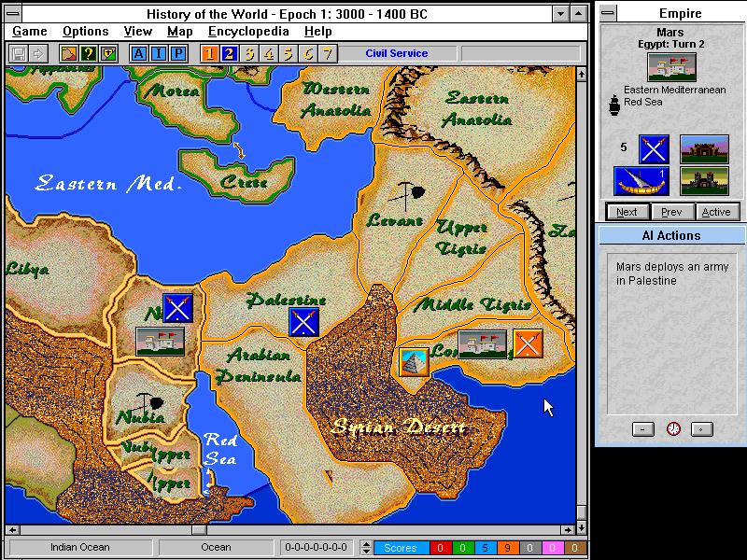Select epoch 3 button in toolbar

248,53
